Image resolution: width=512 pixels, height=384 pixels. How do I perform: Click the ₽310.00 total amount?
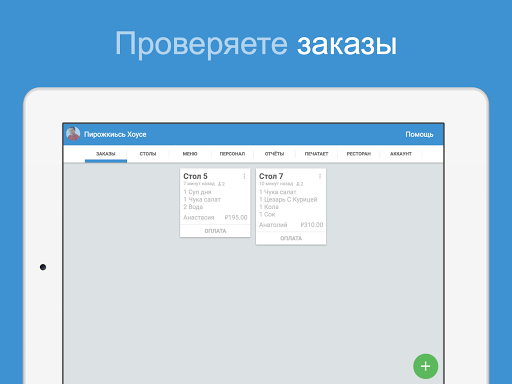point(312,225)
